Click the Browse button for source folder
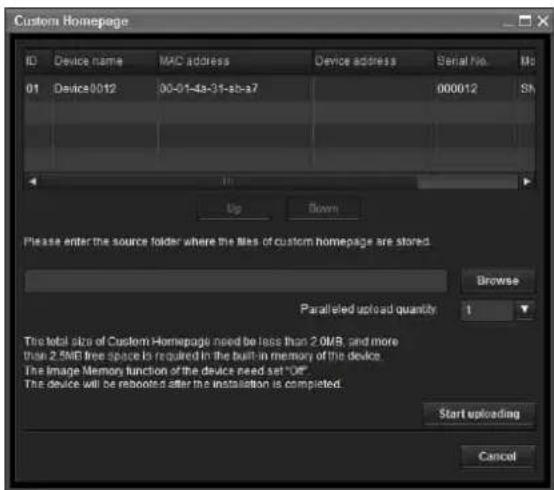The height and width of the screenshot is (490, 554). coord(498,281)
